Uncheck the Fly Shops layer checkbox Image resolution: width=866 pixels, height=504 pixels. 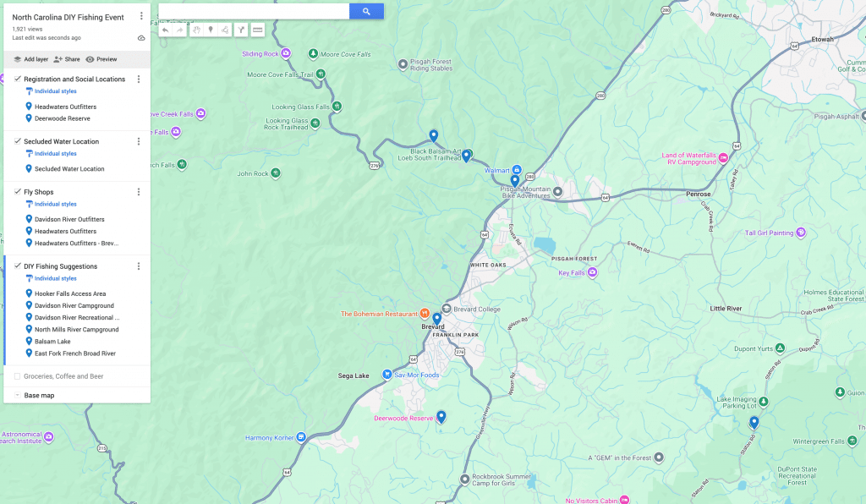point(18,192)
